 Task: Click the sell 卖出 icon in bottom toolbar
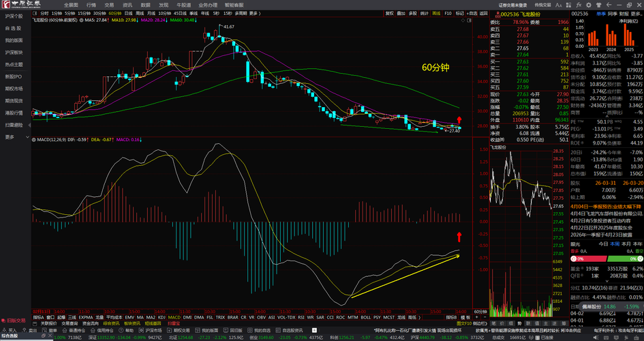click(x=25, y=330)
